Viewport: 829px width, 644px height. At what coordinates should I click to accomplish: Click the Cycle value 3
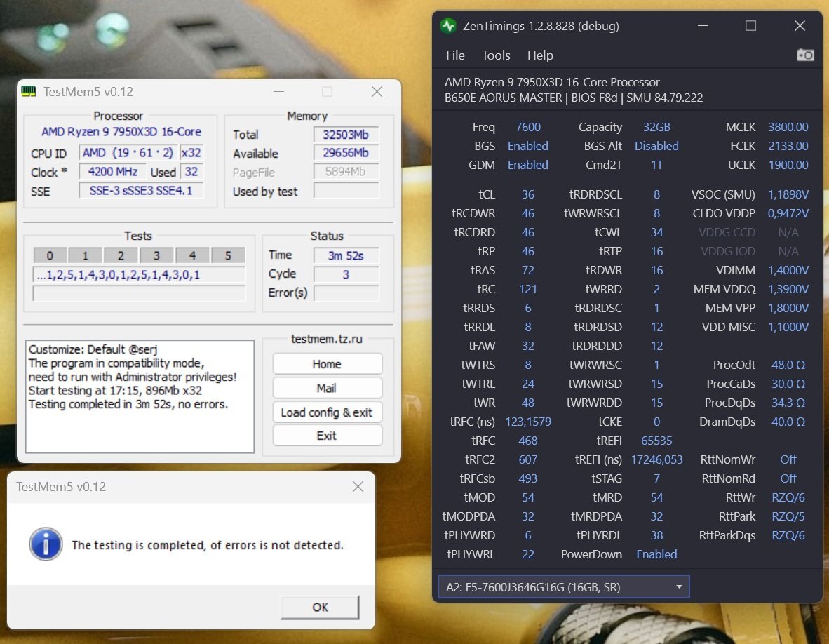346,274
